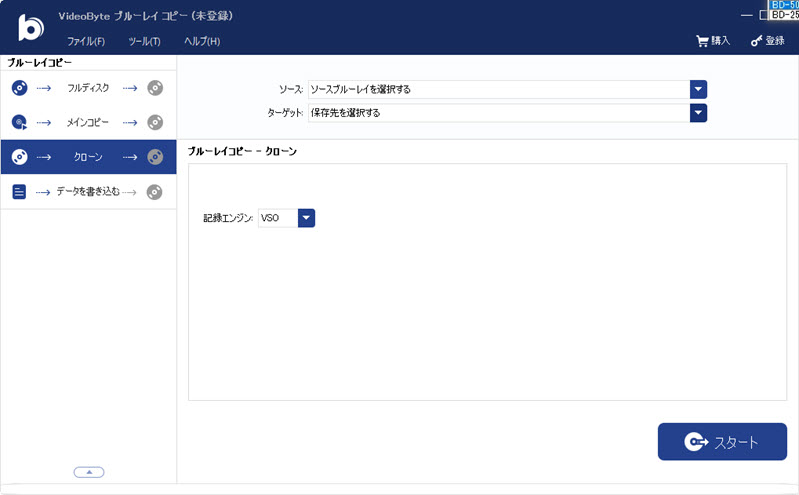The image size is (799, 495).
Task: Click the ブルーレイコピー sidebar title
Action: click(x=39, y=63)
